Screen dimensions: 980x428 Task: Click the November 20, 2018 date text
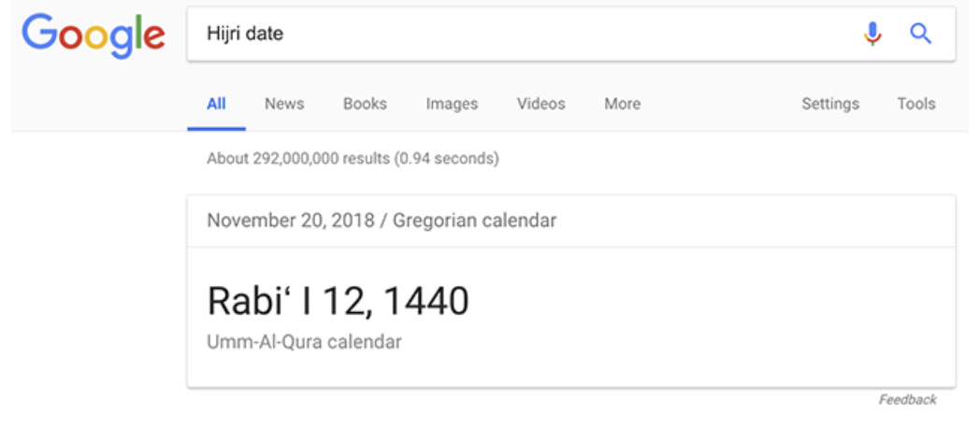click(x=291, y=221)
